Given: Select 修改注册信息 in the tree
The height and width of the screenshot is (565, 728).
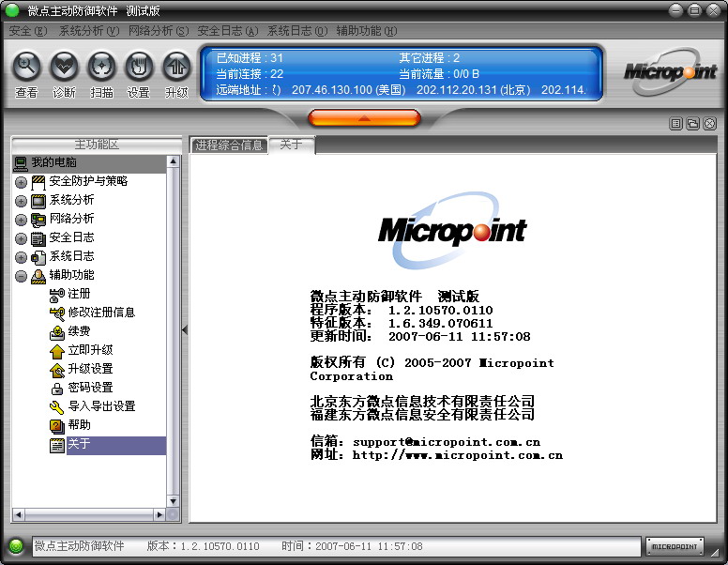Looking at the screenshot, I should tap(101, 313).
